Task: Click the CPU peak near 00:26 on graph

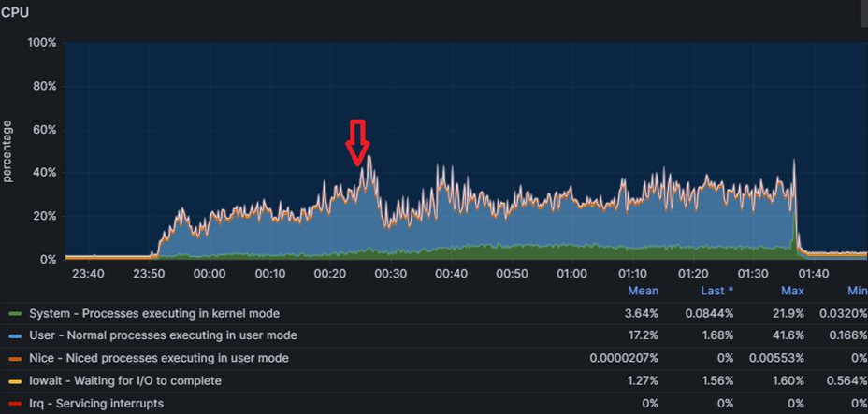Action: 369,156
